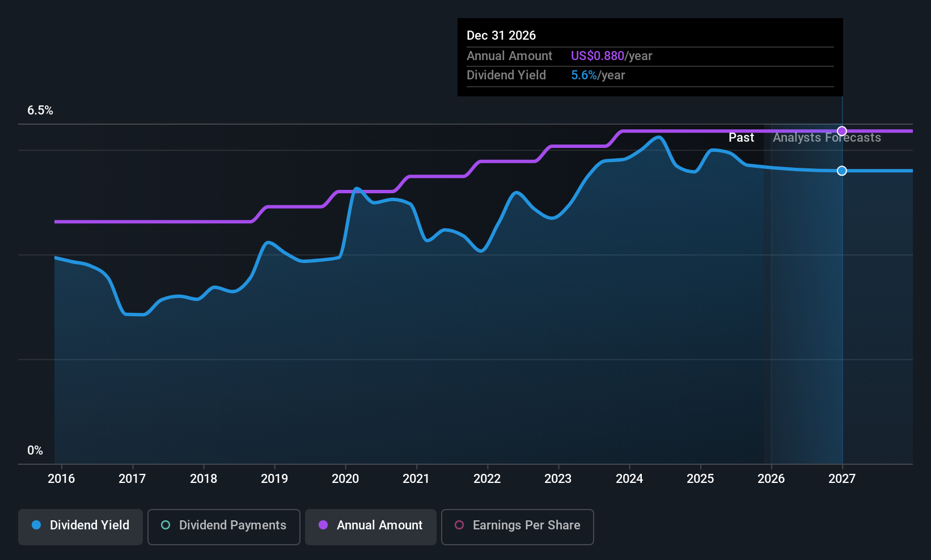Select the purple Annual Amount legend dot
Viewport: 931px width, 560px height.
323,525
